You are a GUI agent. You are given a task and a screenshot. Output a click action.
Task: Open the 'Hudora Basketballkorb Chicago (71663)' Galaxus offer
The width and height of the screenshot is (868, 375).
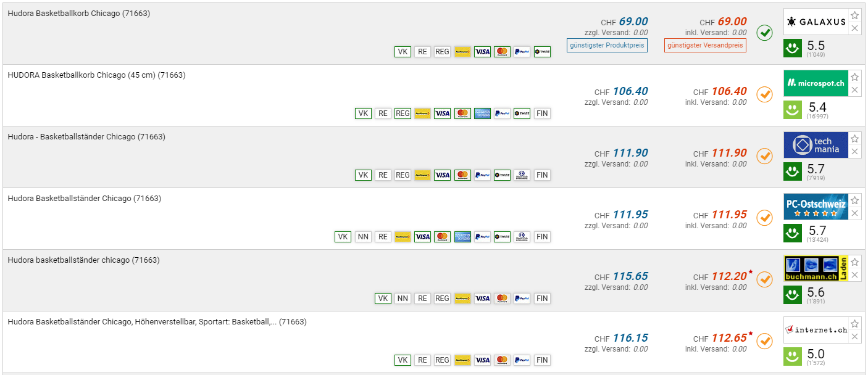[78, 14]
